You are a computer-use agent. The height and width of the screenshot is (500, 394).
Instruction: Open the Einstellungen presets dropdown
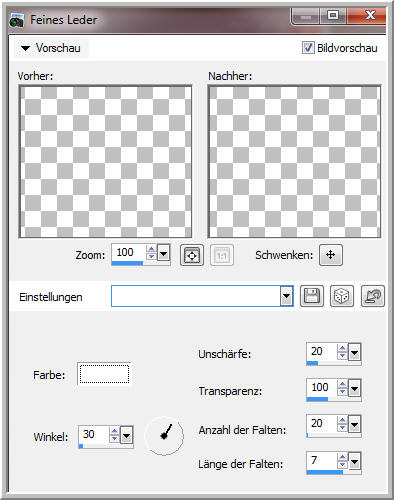(286, 296)
